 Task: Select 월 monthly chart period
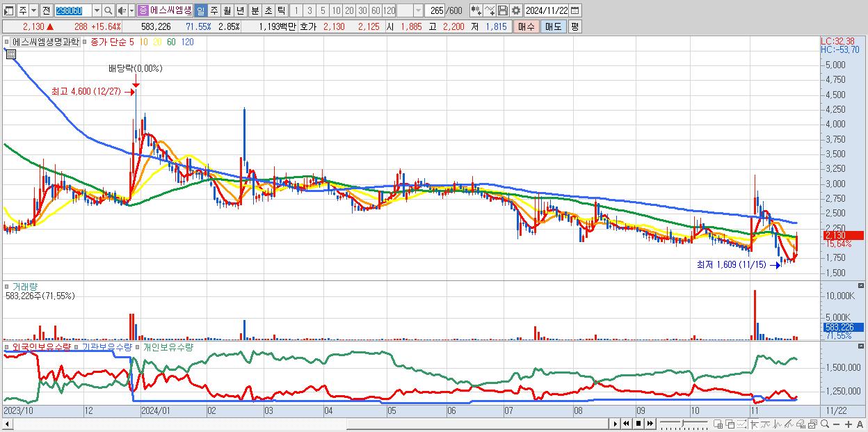coord(227,10)
